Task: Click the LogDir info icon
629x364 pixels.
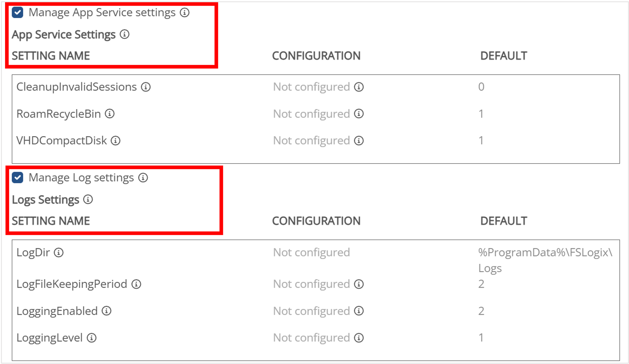Action: tap(59, 252)
